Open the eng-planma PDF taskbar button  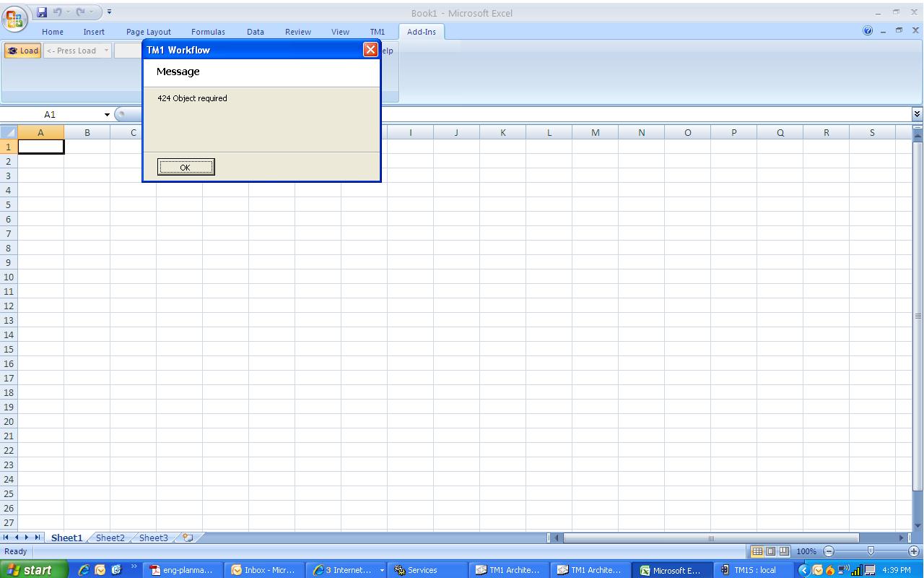tap(183, 570)
